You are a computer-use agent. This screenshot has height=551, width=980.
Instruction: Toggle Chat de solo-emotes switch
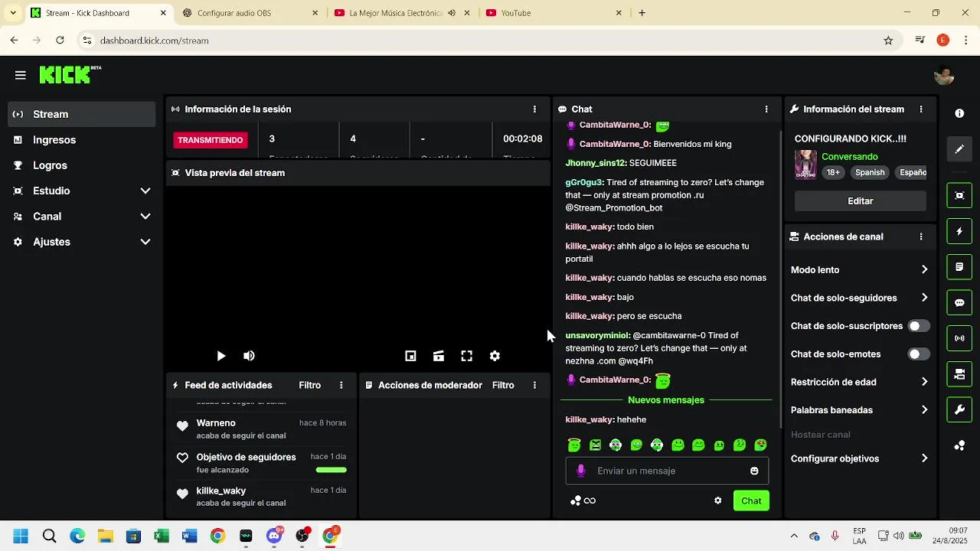(x=919, y=354)
